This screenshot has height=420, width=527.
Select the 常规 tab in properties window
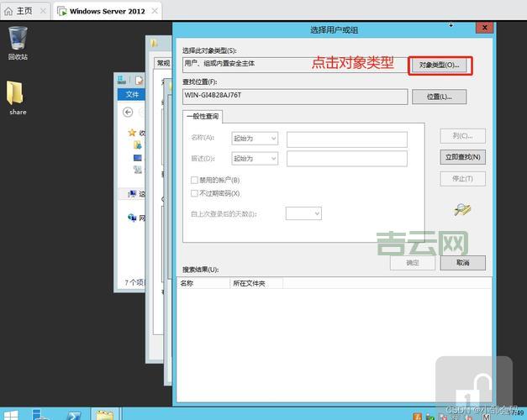tap(163, 63)
